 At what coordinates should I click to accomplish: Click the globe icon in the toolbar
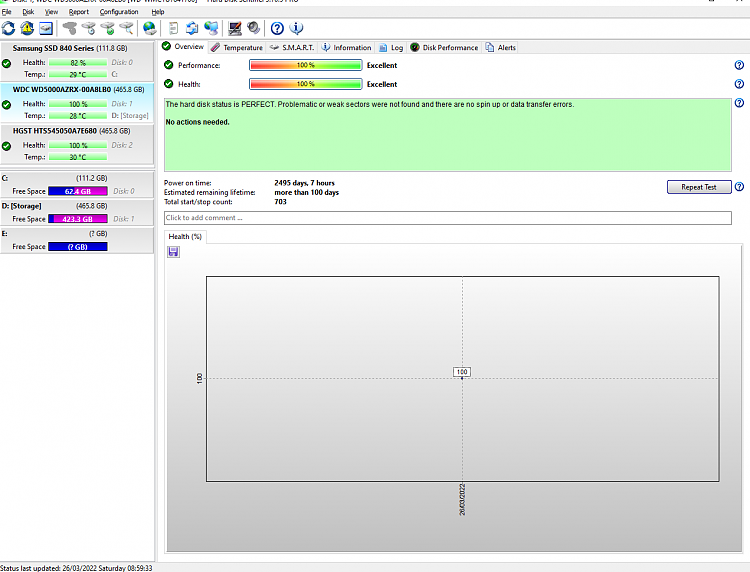pos(150,28)
